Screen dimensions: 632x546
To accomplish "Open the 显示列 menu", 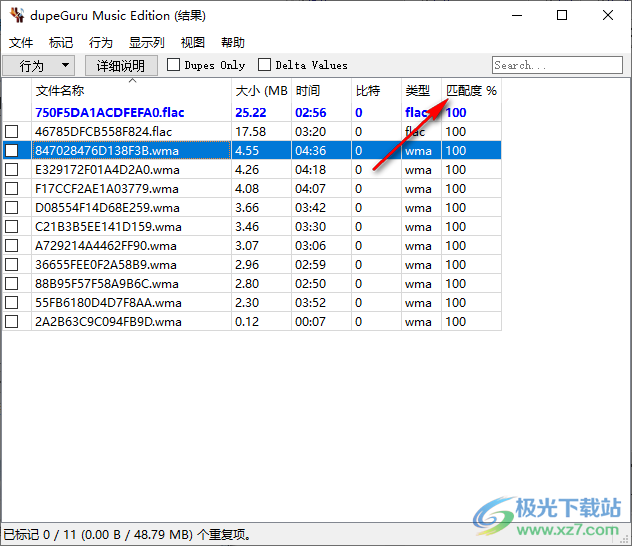I will coord(146,43).
